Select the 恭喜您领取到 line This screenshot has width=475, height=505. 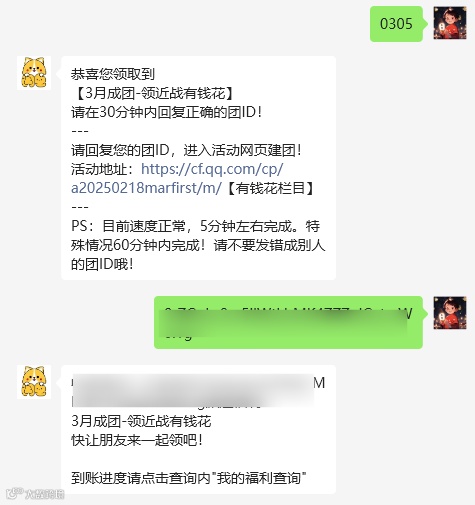point(113,74)
